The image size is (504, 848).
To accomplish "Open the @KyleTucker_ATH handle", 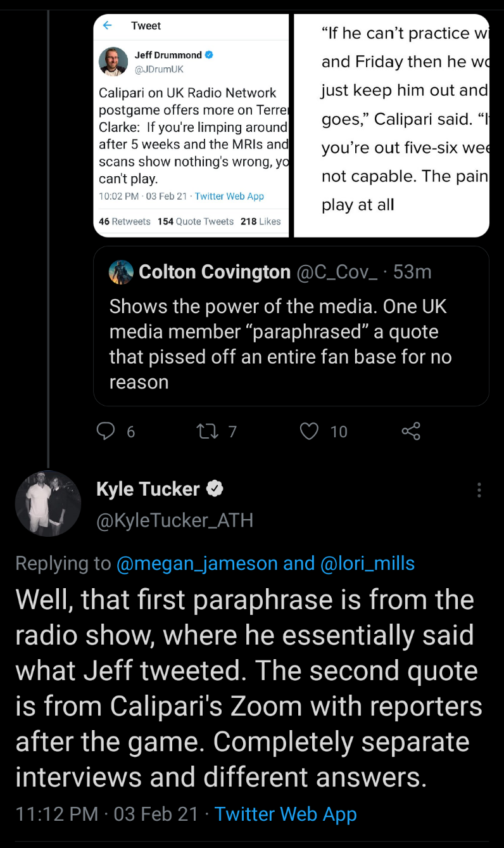I will click(175, 520).
